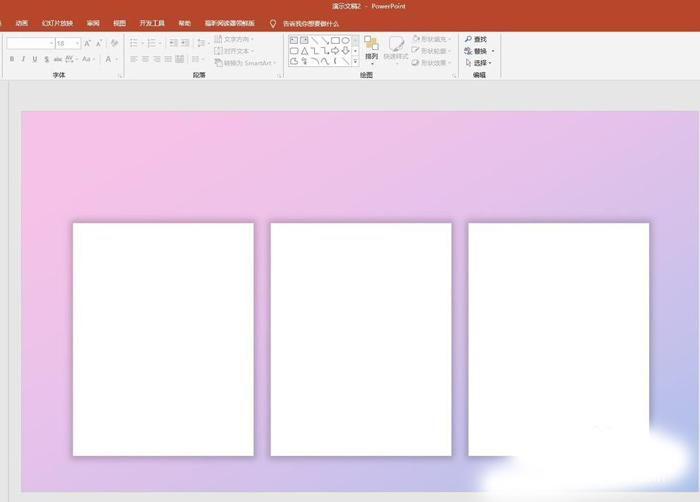The image size is (700, 502).
Task: Select the triangle shape in shapes gallery
Action: click(x=305, y=51)
